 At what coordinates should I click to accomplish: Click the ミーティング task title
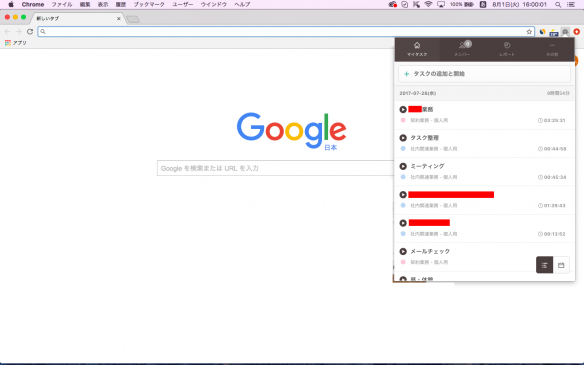[427, 166]
